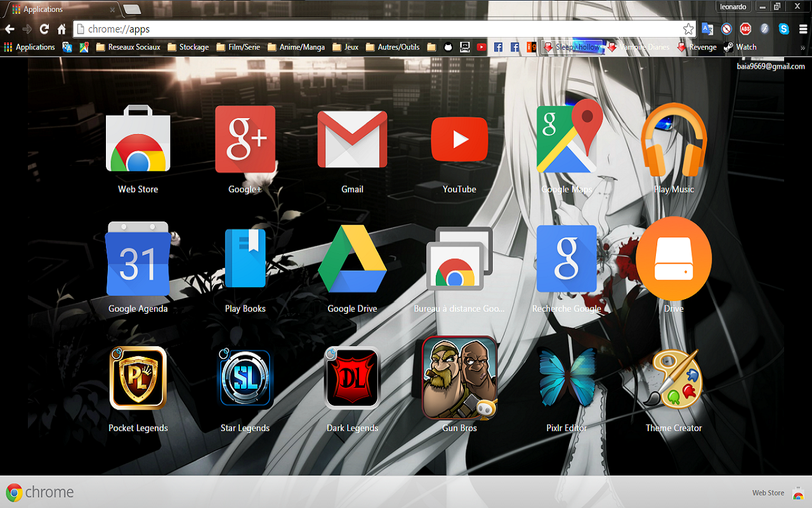Open the Watch bookmark
The width and height of the screenshot is (812, 508).
(740, 47)
